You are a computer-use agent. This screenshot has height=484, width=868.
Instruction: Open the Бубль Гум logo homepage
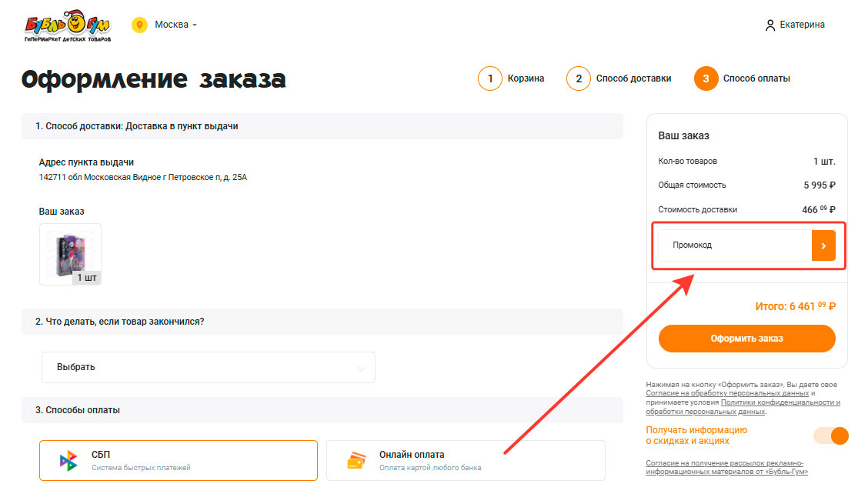coord(68,26)
